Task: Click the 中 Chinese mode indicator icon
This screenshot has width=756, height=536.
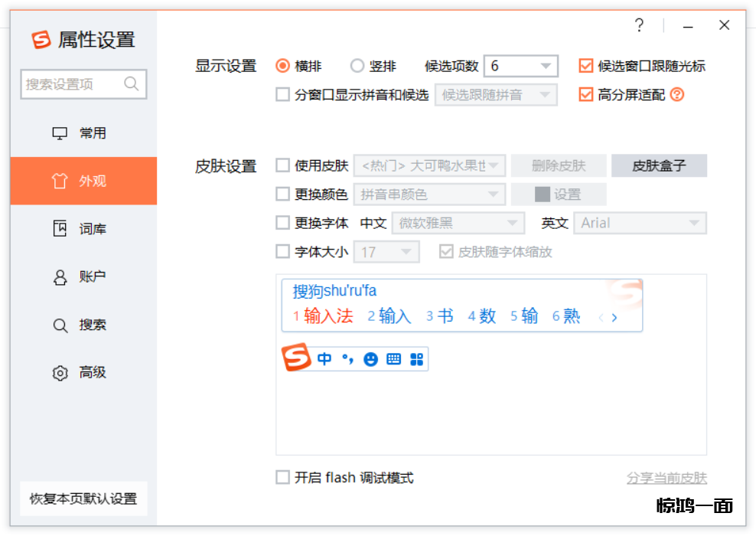Action: (324, 358)
